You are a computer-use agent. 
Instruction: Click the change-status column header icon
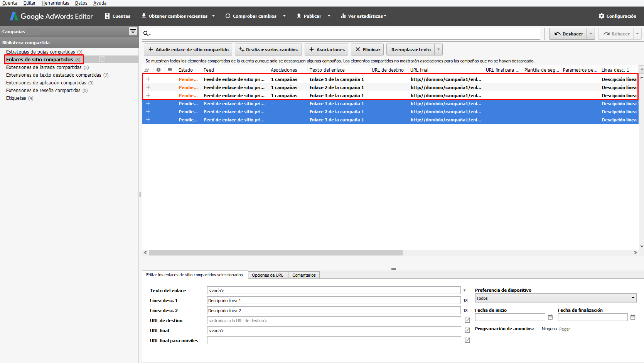[147, 70]
